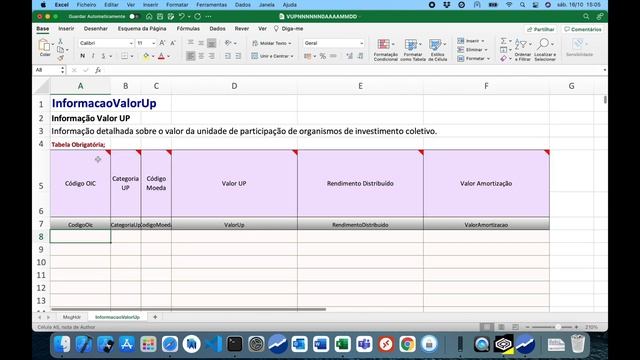Switch to Page Layout view button
Viewport: 640px width, 360px height.
pyautogui.click(x=501, y=327)
